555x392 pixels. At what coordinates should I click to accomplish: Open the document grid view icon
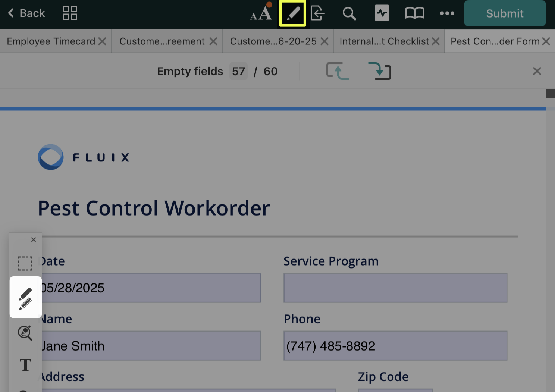coord(70,13)
